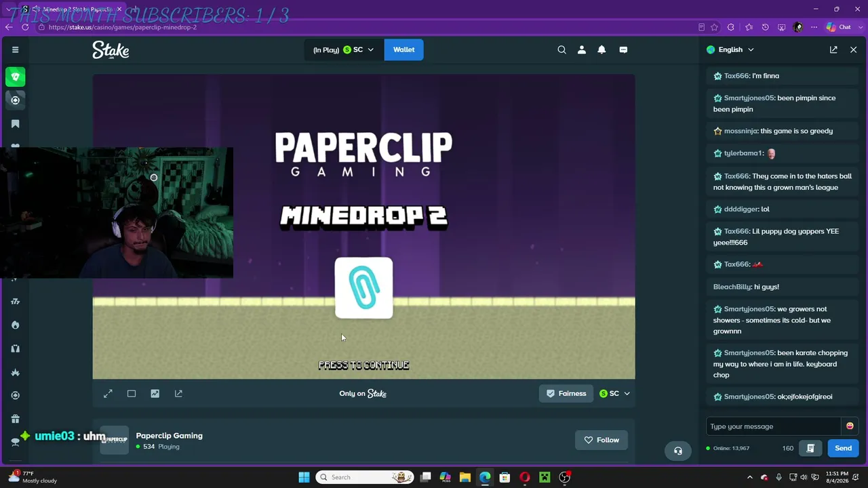Open the browser profile avatar
Viewport: 868px width, 488px height.
(x=797, y=27)
